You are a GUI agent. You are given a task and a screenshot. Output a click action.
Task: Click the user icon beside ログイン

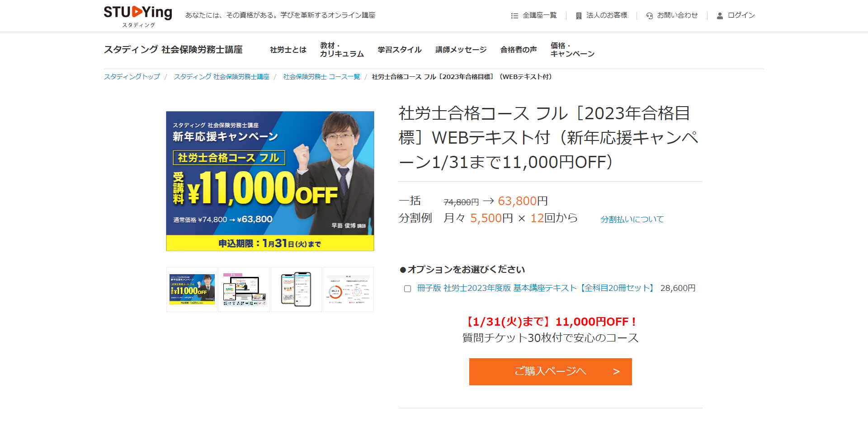click(x=720, y=16)
